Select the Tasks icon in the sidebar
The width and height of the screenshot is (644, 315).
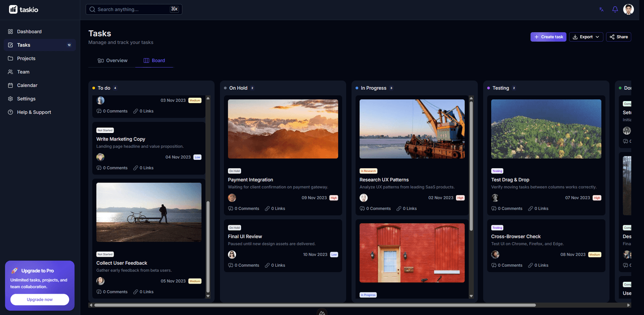point(10,45)
